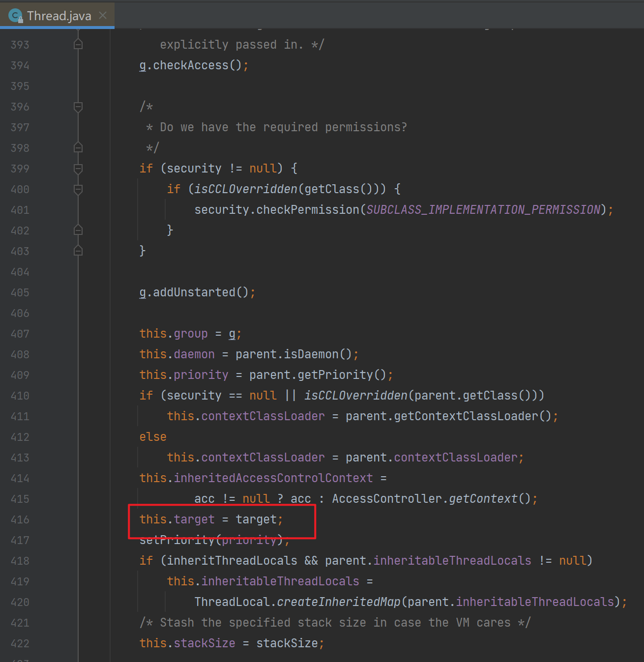Click line number 416 in the gutter
Viewport: 644px width, 662px height.
coord(20,519)
